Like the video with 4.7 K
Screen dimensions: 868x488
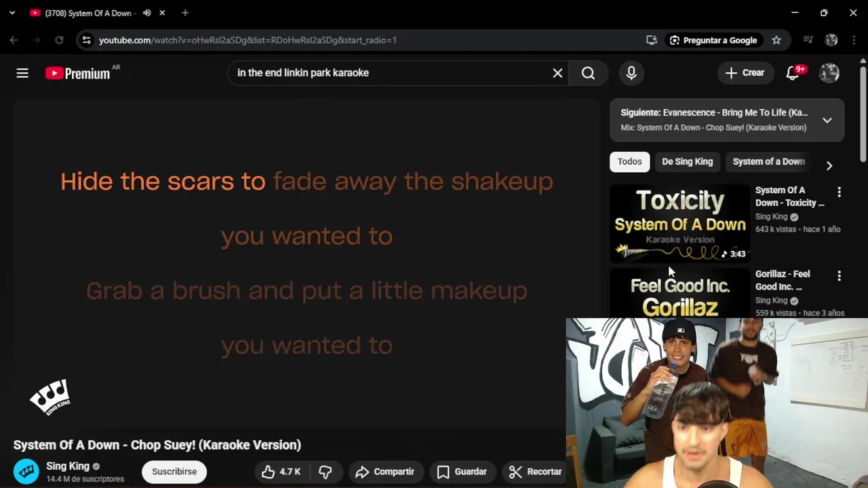click(x=281, y=472)
